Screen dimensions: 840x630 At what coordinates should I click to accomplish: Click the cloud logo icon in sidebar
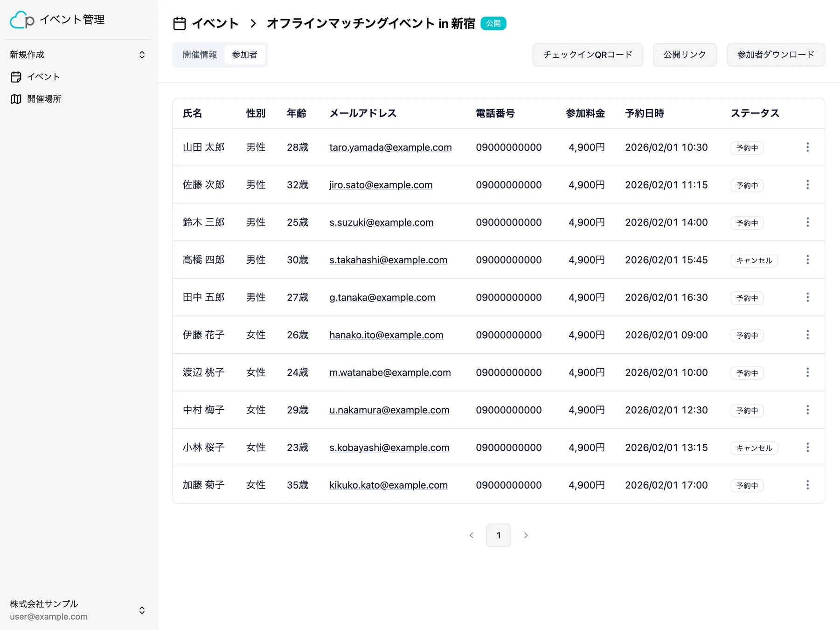click(20, 20)
